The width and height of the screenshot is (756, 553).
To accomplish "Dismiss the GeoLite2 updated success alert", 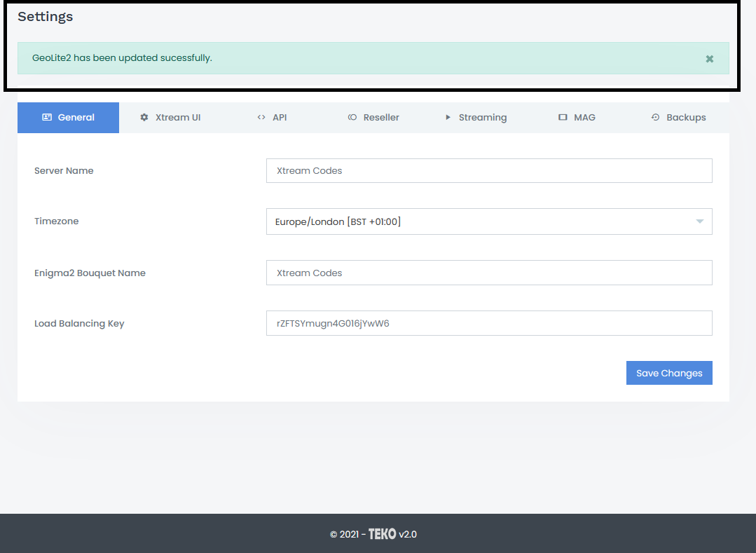I will (x=709, y=59).
